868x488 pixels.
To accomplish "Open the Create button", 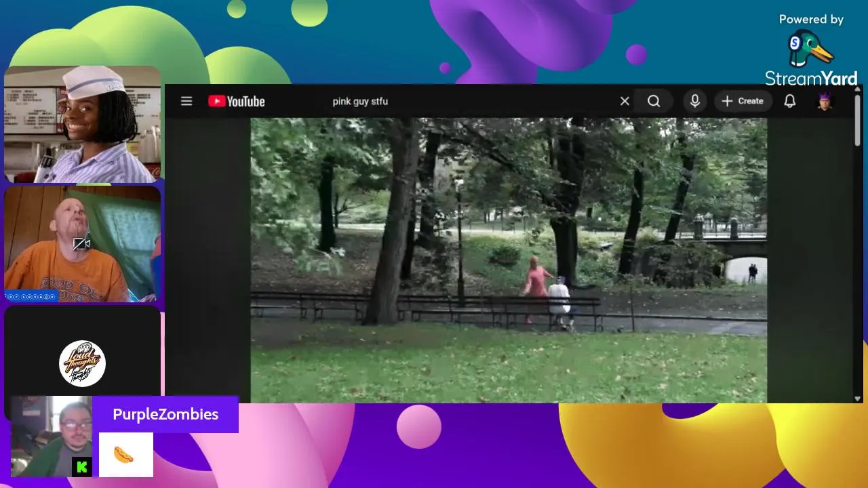I will (743, 101).
